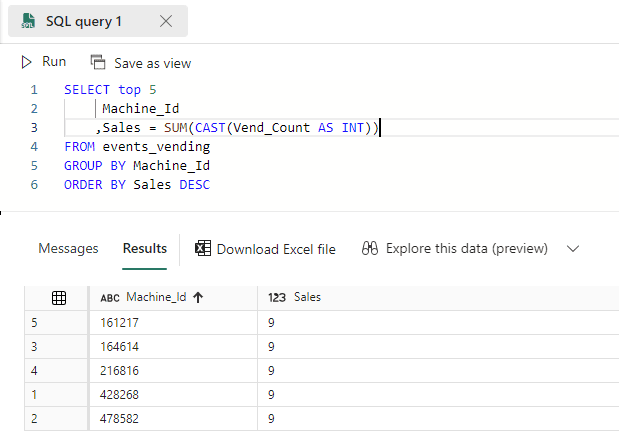This screenshot has height=441, width=619.
Task: Select the Sales value in the 161217 row
Action: pos(271,323)
